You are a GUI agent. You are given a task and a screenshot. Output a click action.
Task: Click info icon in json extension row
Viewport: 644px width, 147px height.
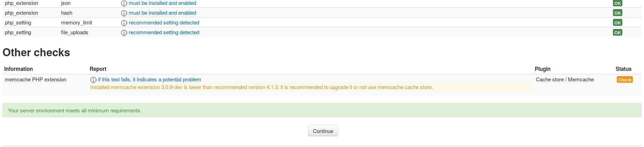(124, 3)
